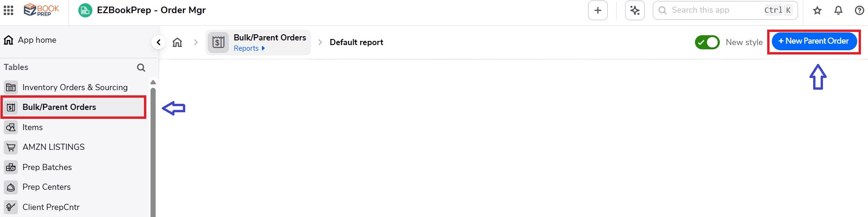Click the tables list scrollbar
Image resolution: width=868 pixels, height=217 pixels.
click(x=153, y=150)
